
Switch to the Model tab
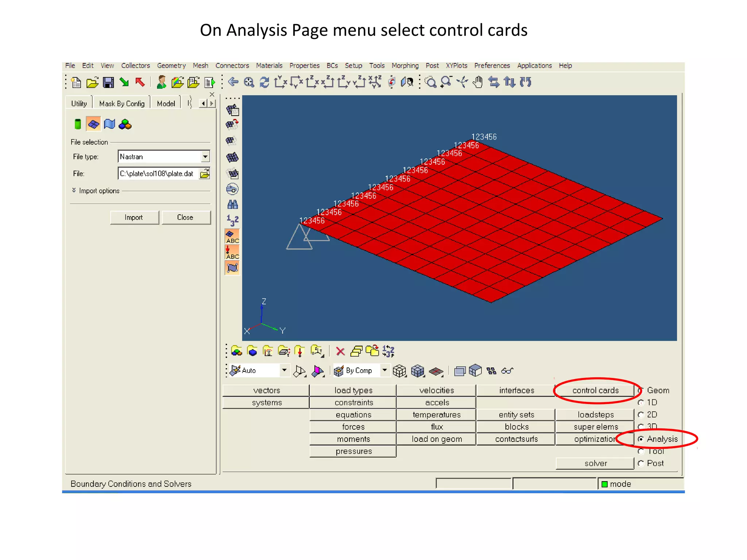pyautogui.click(x=166, y=104)
